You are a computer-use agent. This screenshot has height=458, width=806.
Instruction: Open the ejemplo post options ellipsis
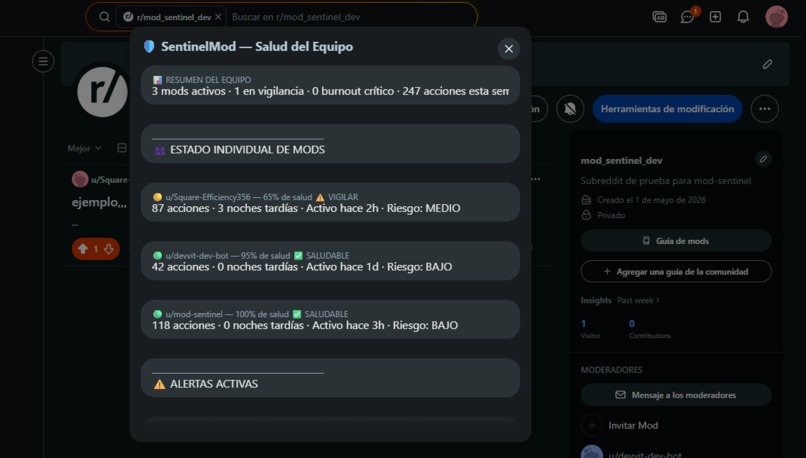click(x=536, y=179)
